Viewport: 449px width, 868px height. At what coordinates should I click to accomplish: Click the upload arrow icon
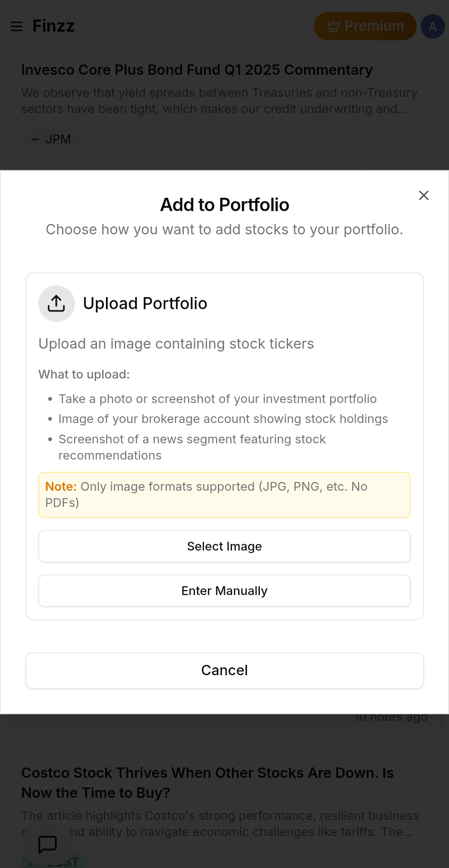click(57, 303)
